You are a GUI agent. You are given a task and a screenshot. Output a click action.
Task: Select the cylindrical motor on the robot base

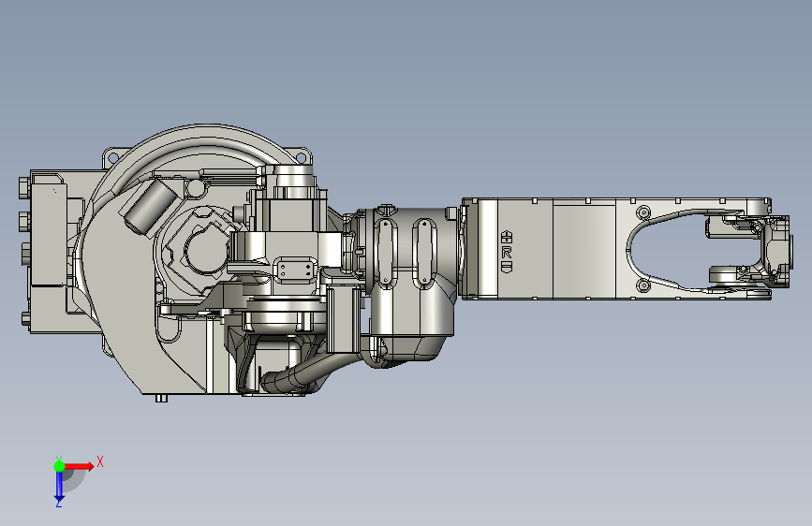tap(150, 205)
